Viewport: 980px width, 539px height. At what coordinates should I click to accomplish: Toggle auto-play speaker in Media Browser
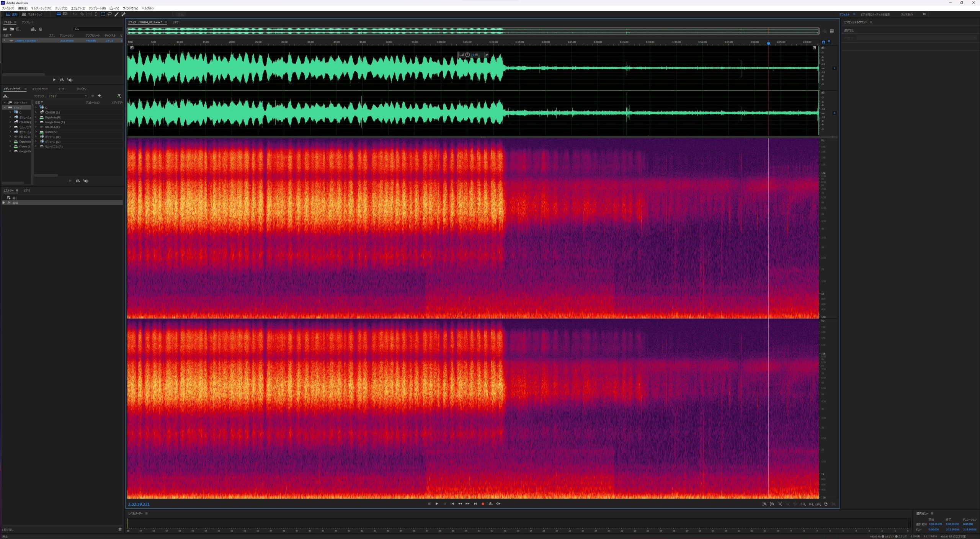85,181
